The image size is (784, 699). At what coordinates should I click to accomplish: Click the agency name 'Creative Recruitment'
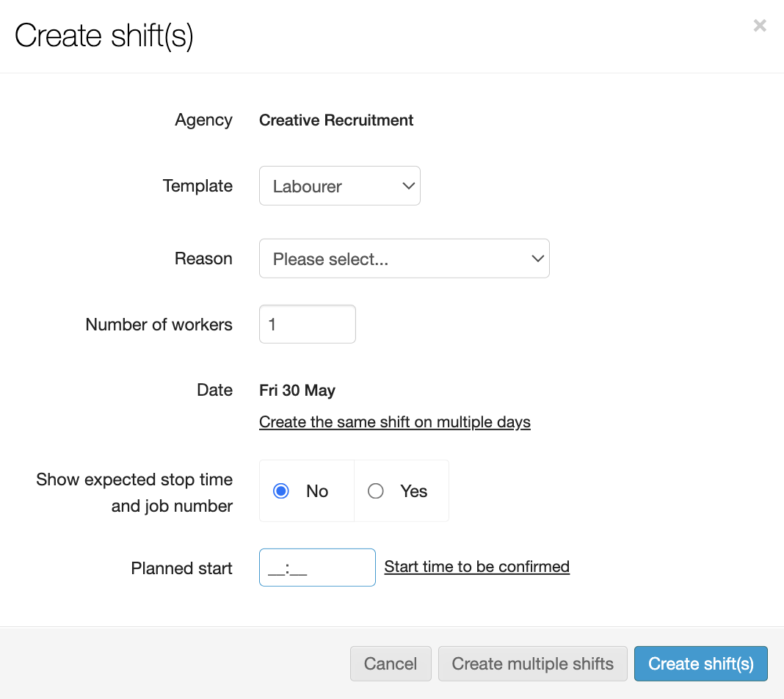coord(336,120)
